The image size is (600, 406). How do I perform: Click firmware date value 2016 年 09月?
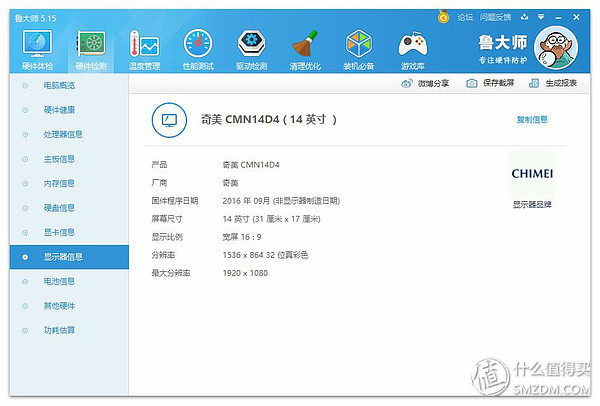coord(246,201)
